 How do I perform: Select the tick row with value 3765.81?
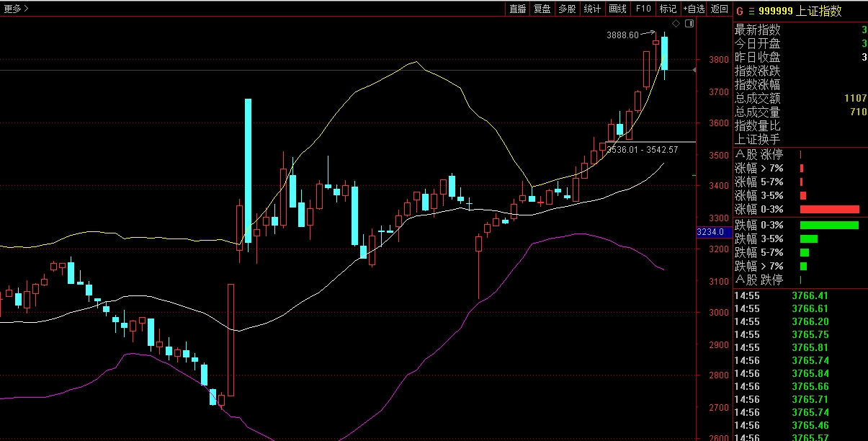pyautogui.click(x=800, y=347)
